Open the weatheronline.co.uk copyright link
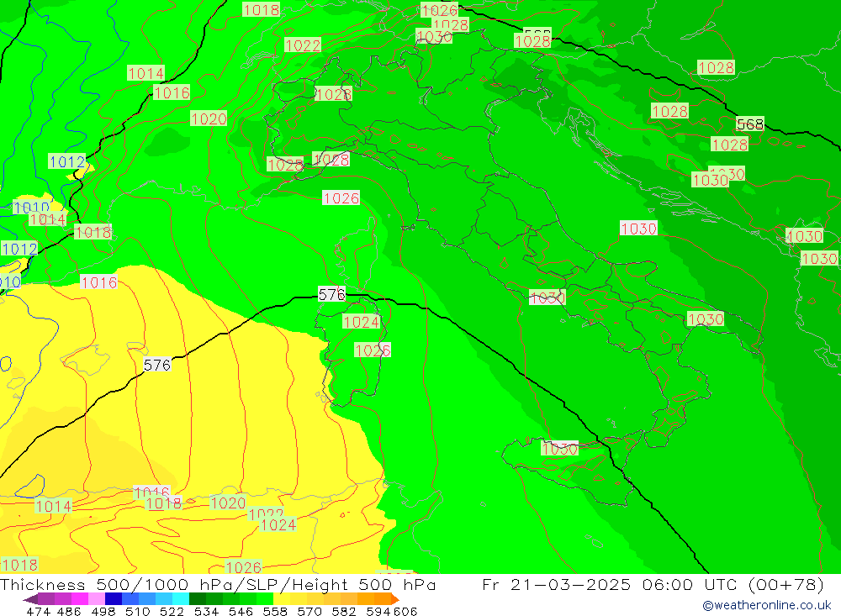 tap(766, 605)
